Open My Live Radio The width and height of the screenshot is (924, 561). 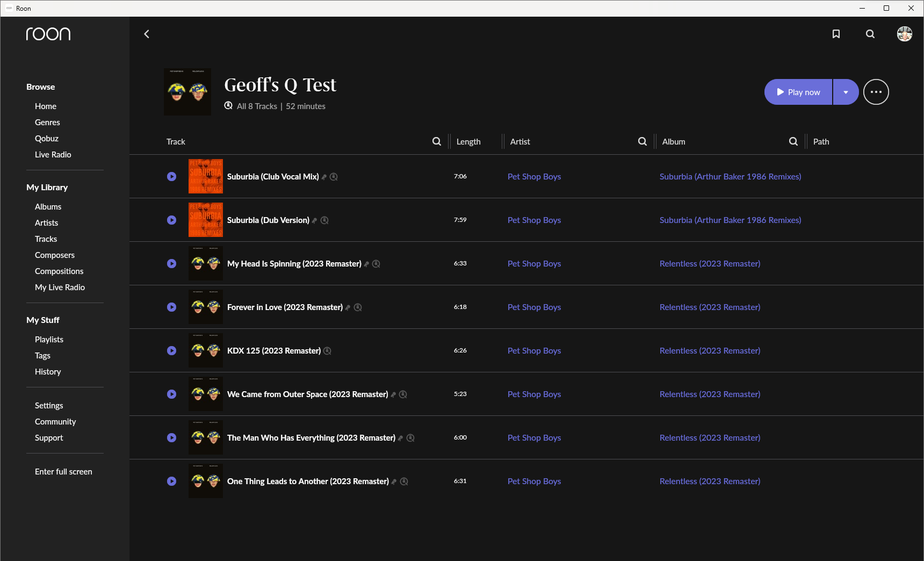[60, 287]
